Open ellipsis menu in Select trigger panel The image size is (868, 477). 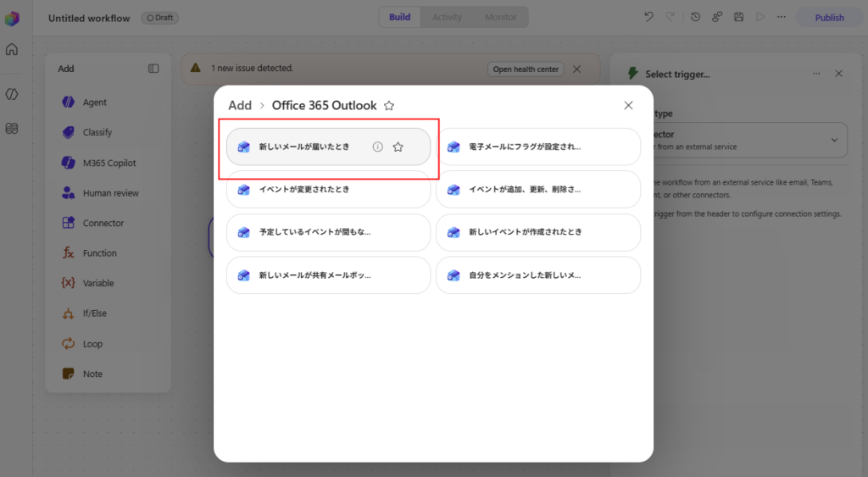click(x=816, y=74)
